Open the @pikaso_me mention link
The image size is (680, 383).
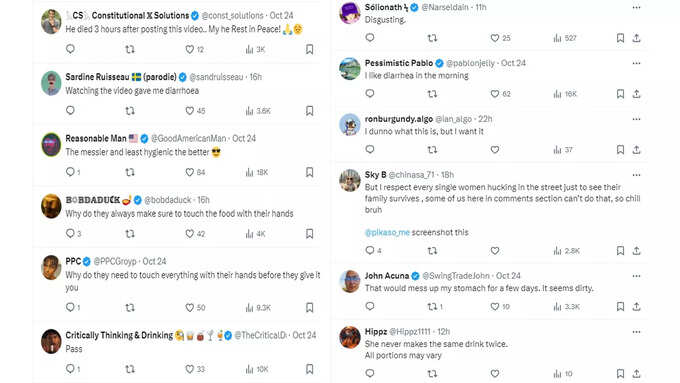tap(387, 232)
